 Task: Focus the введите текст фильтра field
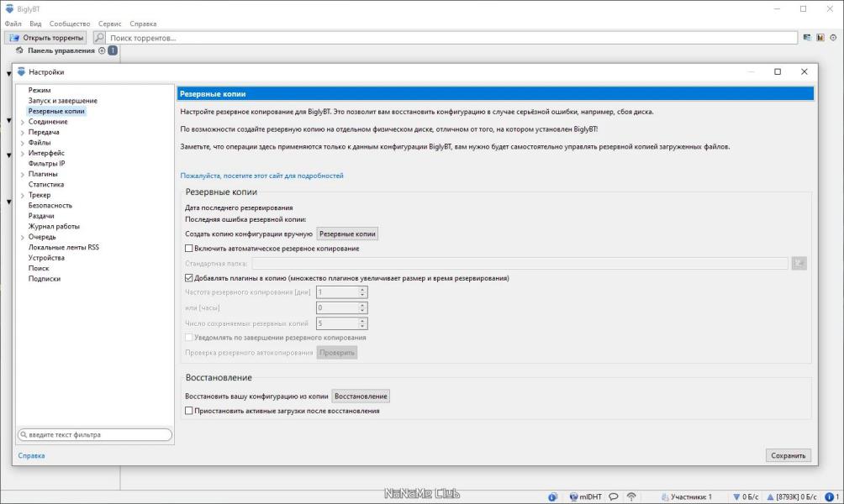(95, 434)
